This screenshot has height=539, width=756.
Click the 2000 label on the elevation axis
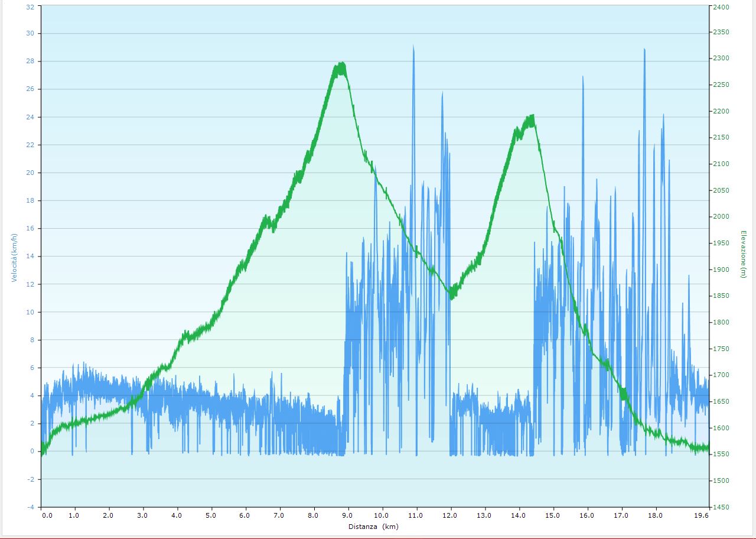(x=721, y=217)
